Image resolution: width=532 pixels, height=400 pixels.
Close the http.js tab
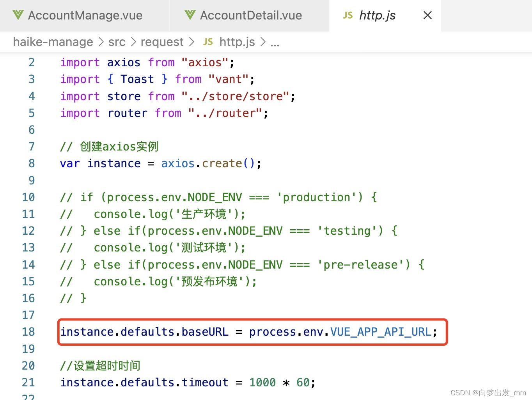coord(427,15)
